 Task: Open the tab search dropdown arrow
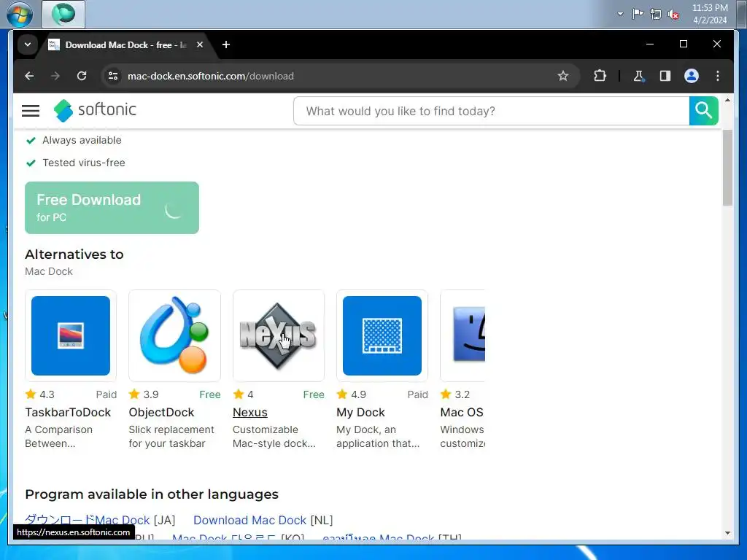pyautogui.click(x=28, y=44)
